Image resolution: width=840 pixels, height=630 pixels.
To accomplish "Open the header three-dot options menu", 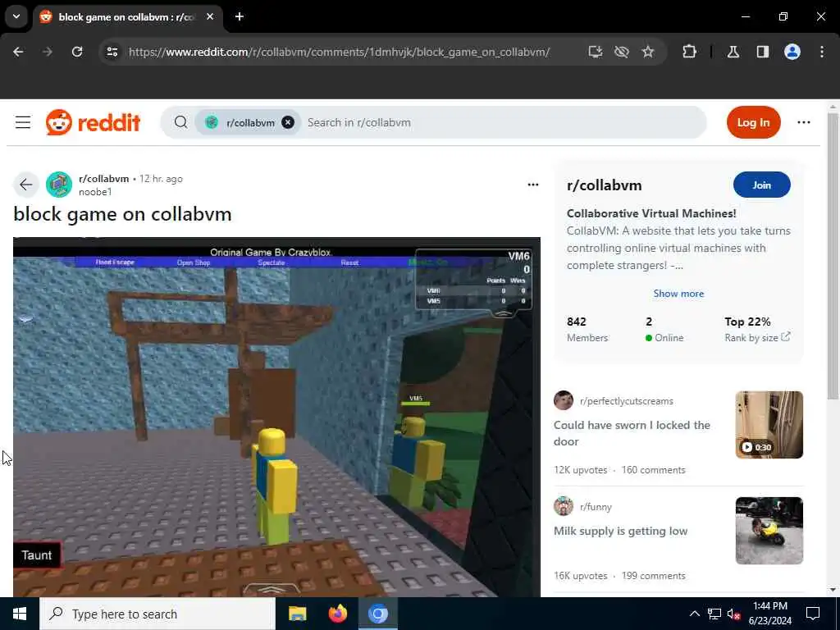I will tap(804, 122).
